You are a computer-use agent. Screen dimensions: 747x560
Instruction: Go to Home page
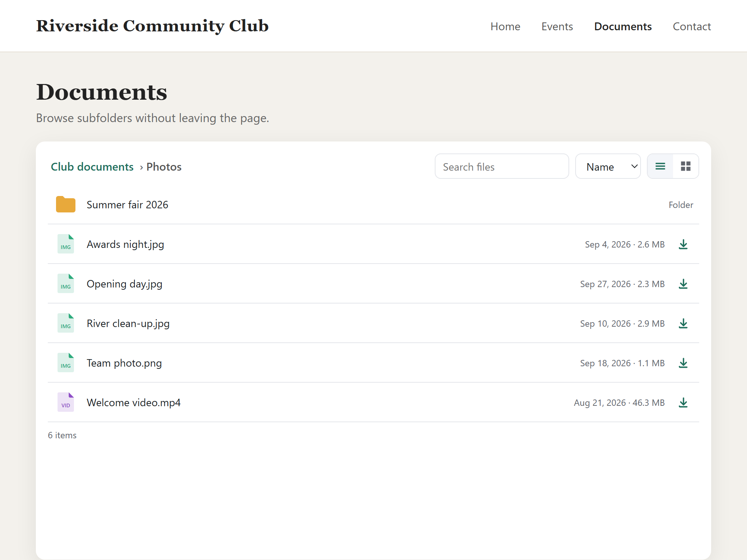[505, 27]
